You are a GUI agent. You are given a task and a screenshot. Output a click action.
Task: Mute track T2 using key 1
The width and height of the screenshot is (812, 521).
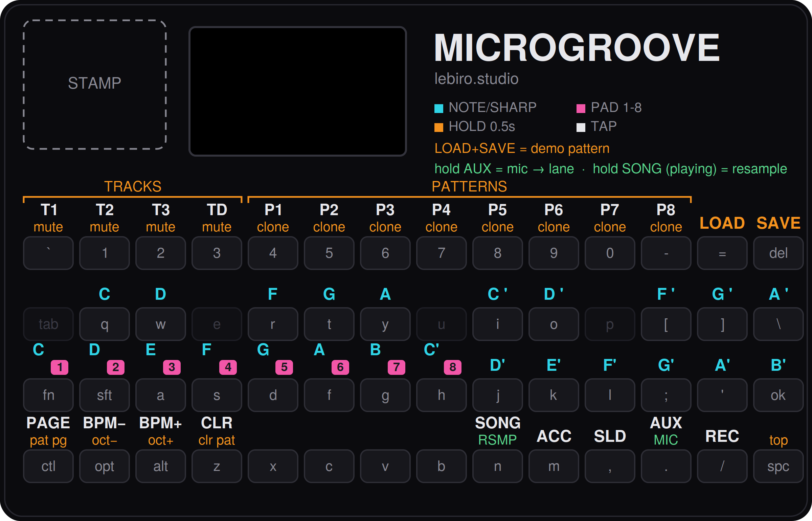(105, 253)
